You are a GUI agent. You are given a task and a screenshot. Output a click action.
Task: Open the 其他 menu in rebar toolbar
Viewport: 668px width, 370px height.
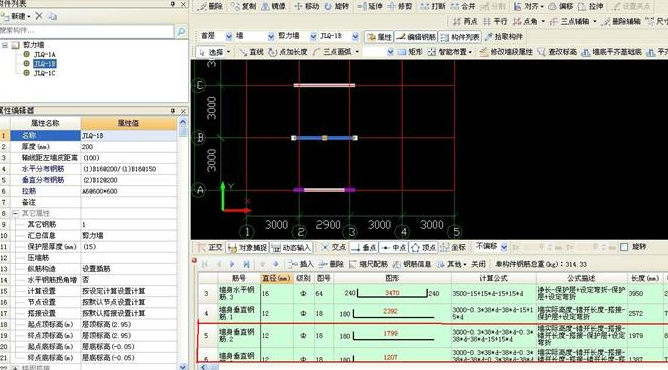(452, 264)
